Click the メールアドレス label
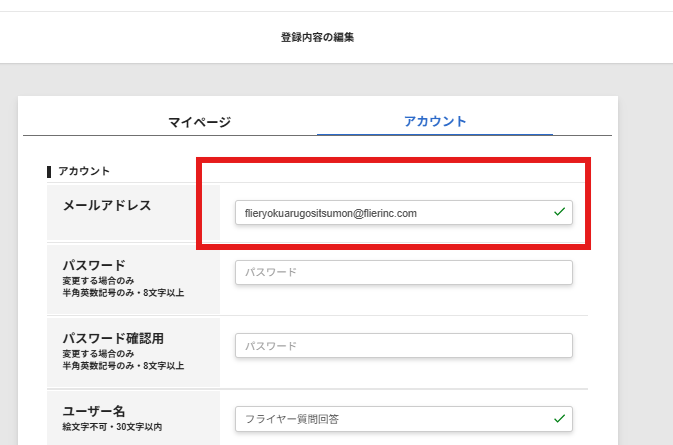This screenshot has width=673, height=445. point(107,206)
